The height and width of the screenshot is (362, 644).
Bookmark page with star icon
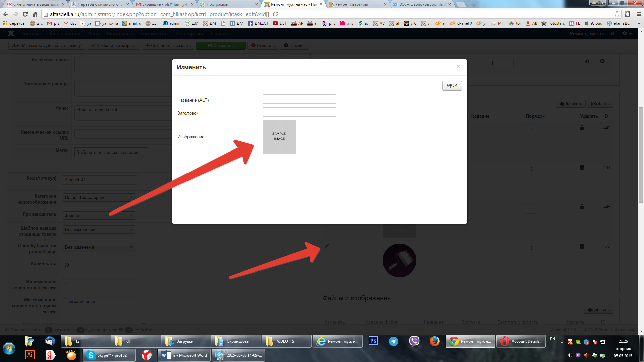point(617,14)
